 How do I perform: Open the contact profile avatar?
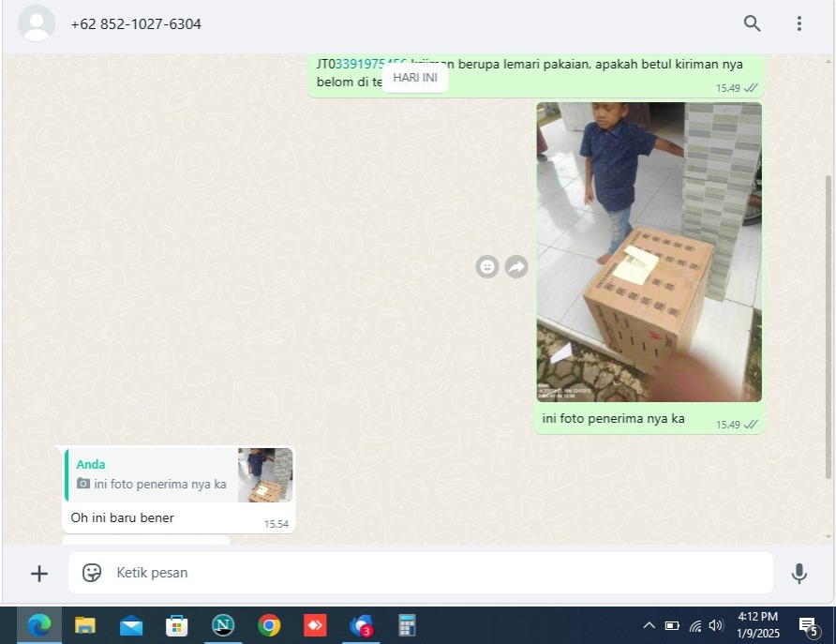point(37,23)
